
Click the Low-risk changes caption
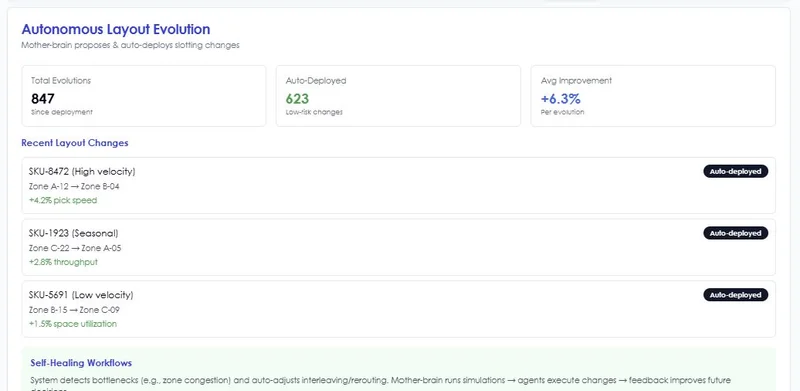pos(314,112)
